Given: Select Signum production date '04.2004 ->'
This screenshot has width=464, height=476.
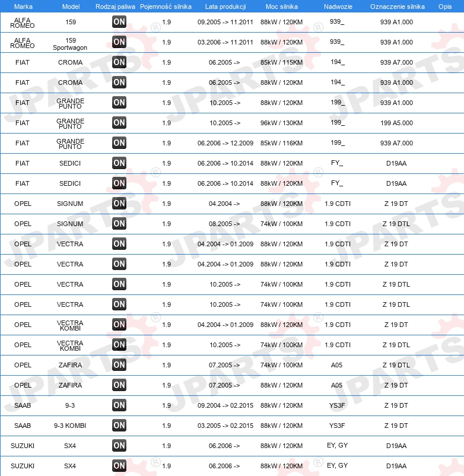Looking at the screenshot, I should coord(224,204).
